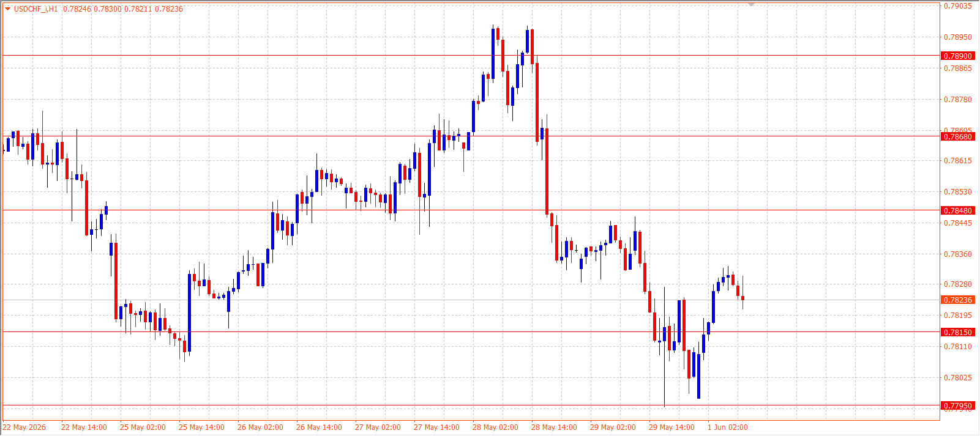
Task: Click the 0.78025 price scale value
Action: (958, 378)
